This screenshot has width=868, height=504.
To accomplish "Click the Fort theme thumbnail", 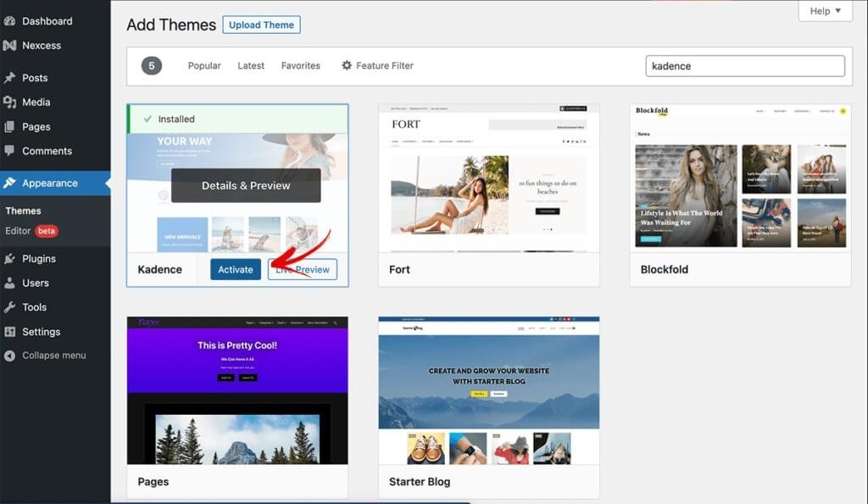I will coord(489,178).
